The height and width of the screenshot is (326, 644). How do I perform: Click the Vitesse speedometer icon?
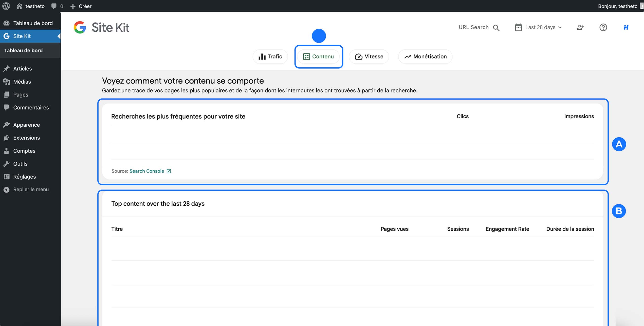click(x=358, y=56)
